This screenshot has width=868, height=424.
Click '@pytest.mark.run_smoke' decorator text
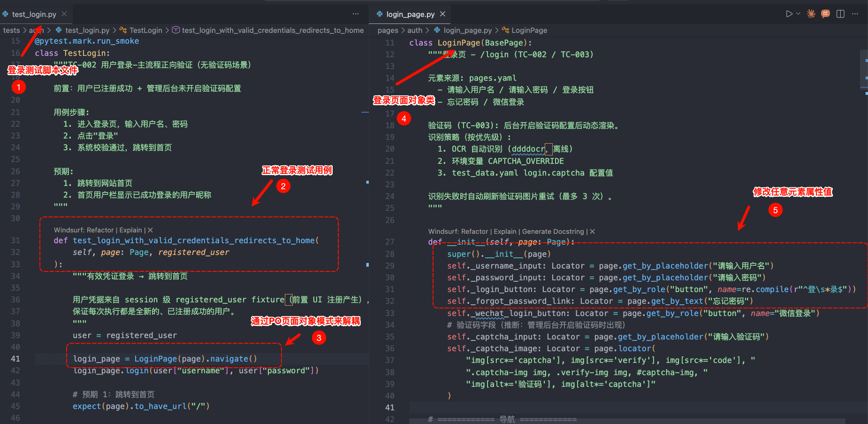tap(87, 41)
